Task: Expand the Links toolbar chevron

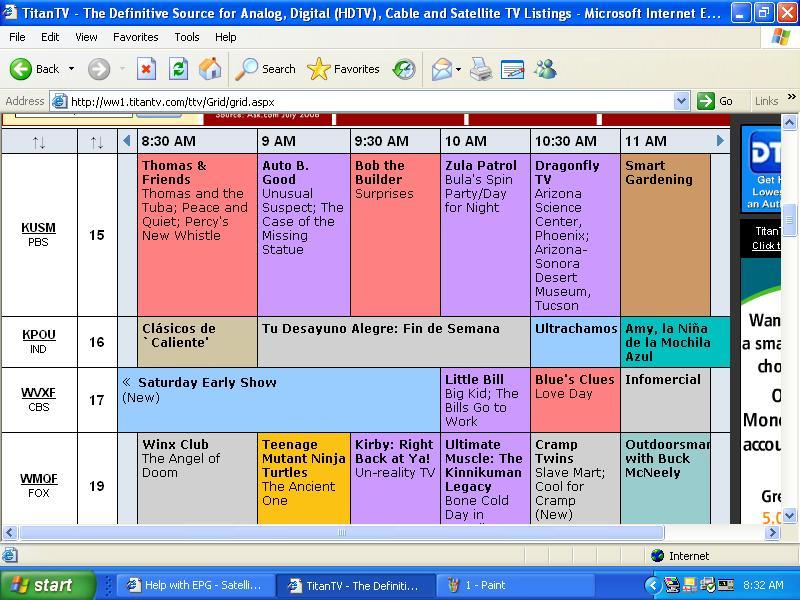Action: tap(792, 96)
